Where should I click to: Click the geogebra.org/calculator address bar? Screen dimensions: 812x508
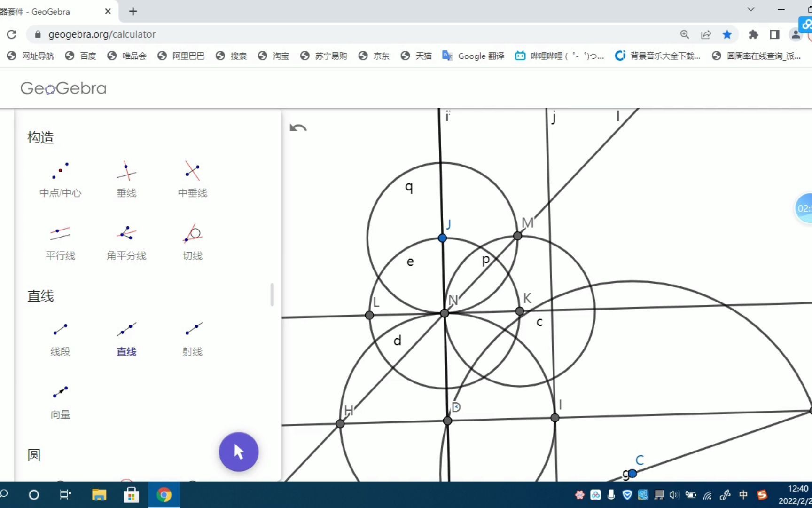[x=102, y=34]
